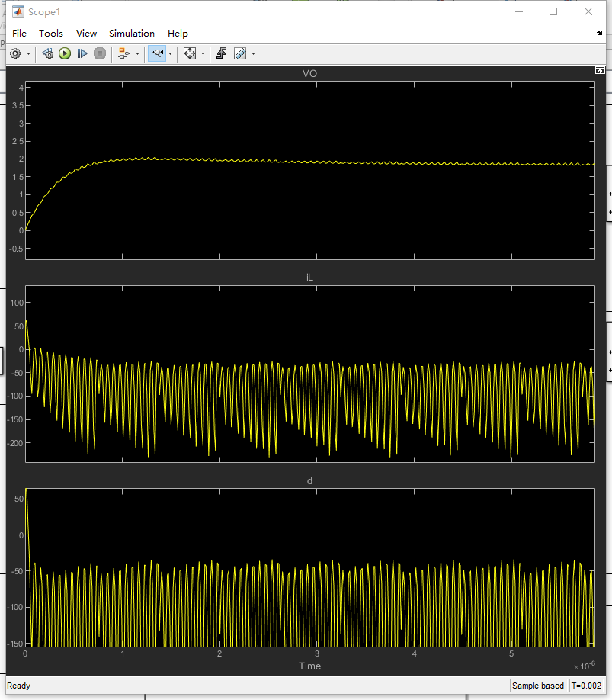The width and height of the screenshot is (612, 700).
Task: Expand the axes scaling dropdown arrow
Action: [203, 53]
